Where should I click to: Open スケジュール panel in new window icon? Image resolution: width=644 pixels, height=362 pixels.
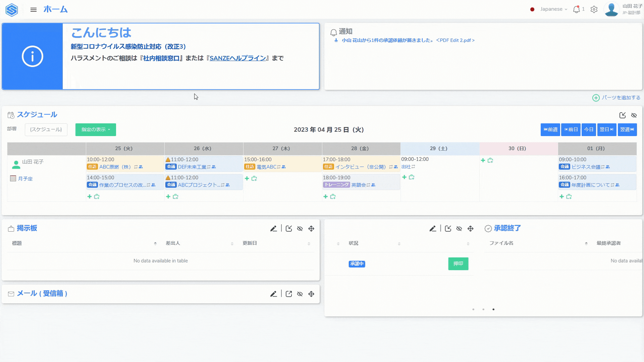point(623,115)
